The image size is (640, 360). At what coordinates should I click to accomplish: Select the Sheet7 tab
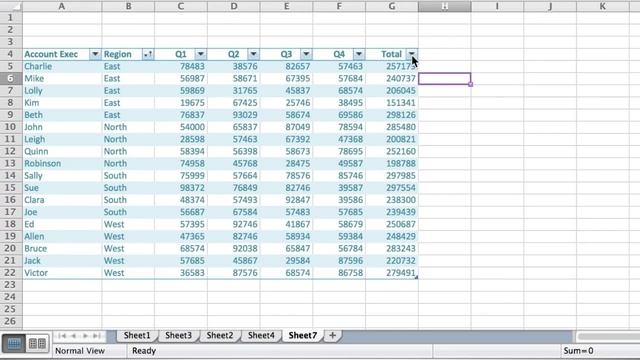tap(302, 335)
